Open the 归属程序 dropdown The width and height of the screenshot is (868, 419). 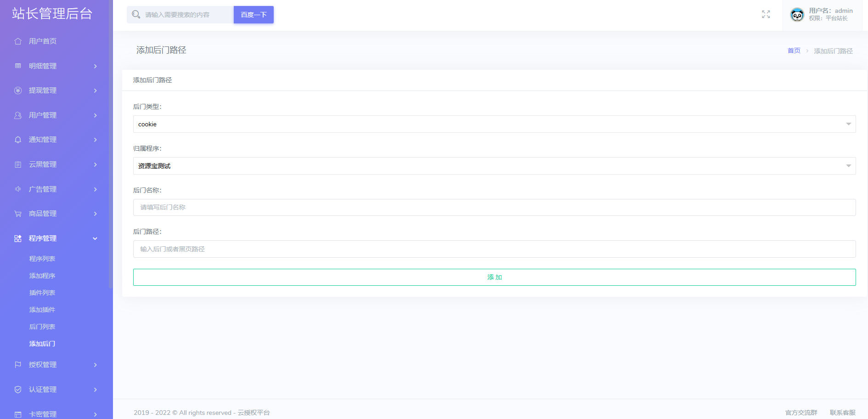[x=494, y=166]
